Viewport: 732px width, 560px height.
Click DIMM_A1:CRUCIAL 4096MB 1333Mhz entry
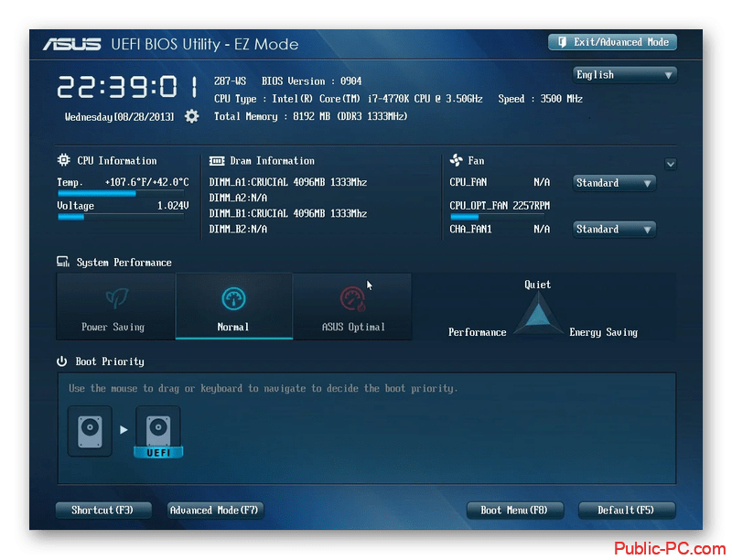(288, 182)
